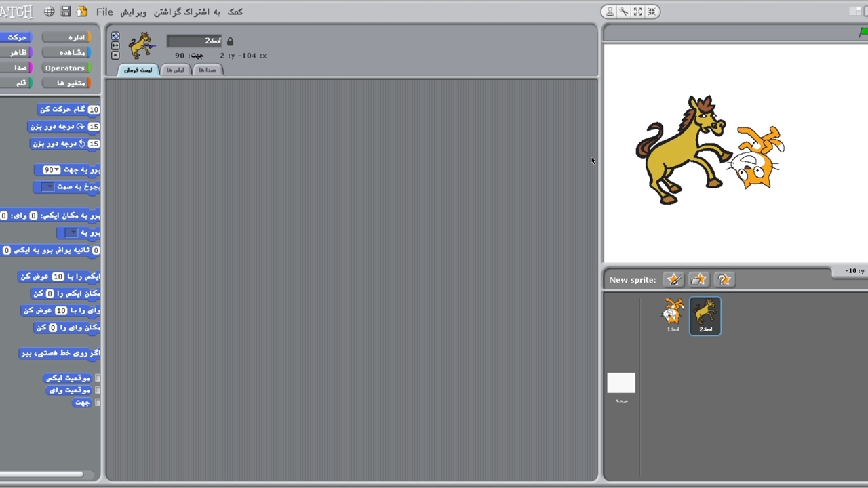Toggle the موقعیت ایکس reporter checkbox
The height and width of the screenshot is (488, 868).
(98, 378)
